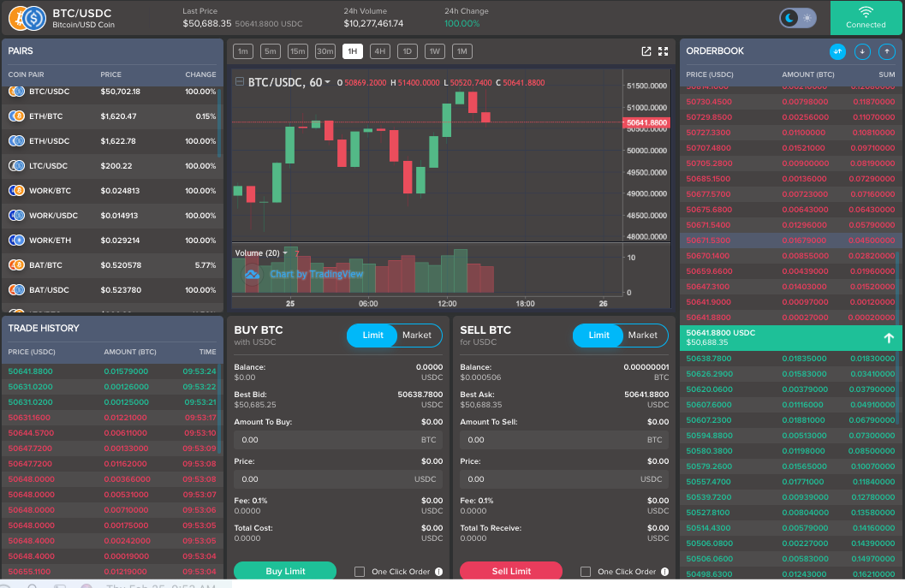Viewport: 905px width, 588px height.
Task: Toggle the dark/light theme switch
Action: click(797, 18)
